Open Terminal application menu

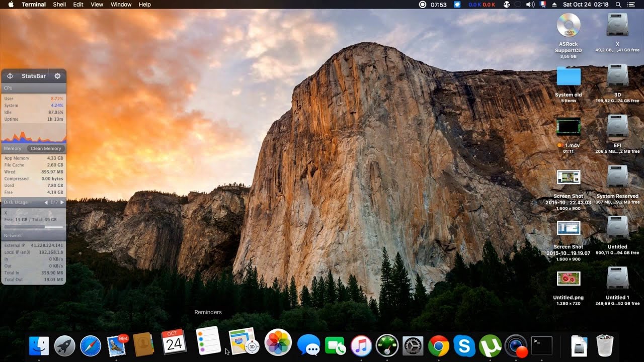34,4
